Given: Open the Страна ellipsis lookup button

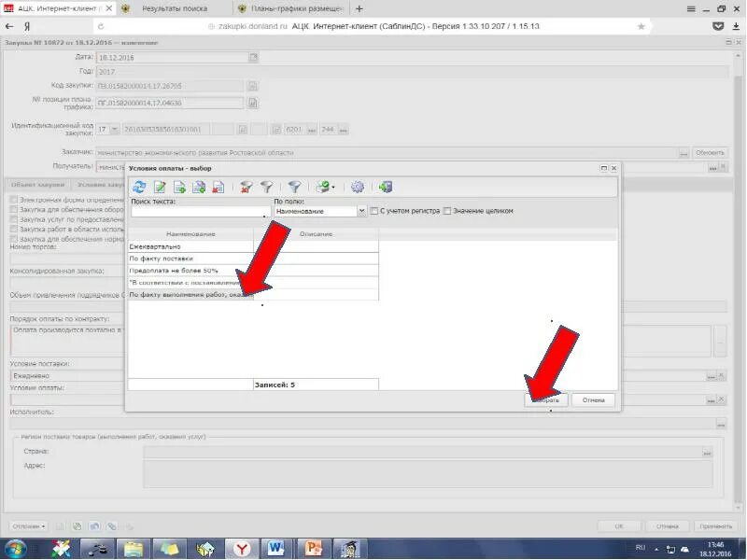Looking at the screenshot, I should 708,453.
